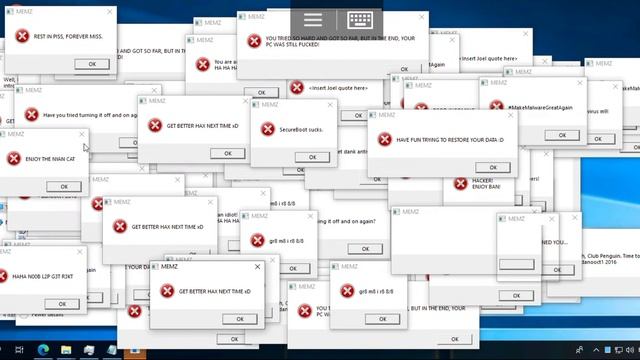Click the error icon beside ENJOY THE NYAN CAT
The height and width of the screenshot is (360, 640).
pyautogui.click(x=13, y=158)
